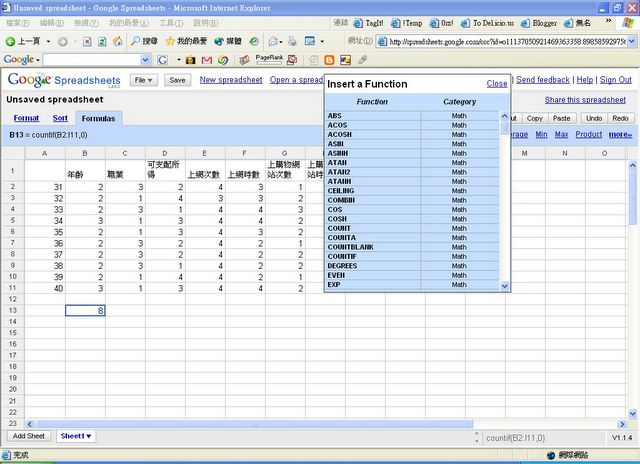The width and height of the screenshot is (640, 464).
Task: Click the IE Stop loading icon
Action: (87, 41)
